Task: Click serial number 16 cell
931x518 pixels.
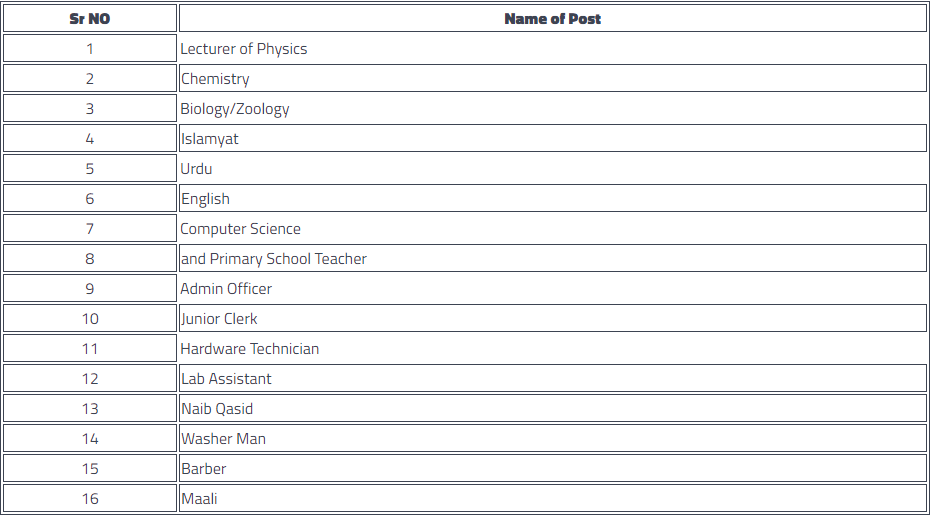Action: (90, 498)
